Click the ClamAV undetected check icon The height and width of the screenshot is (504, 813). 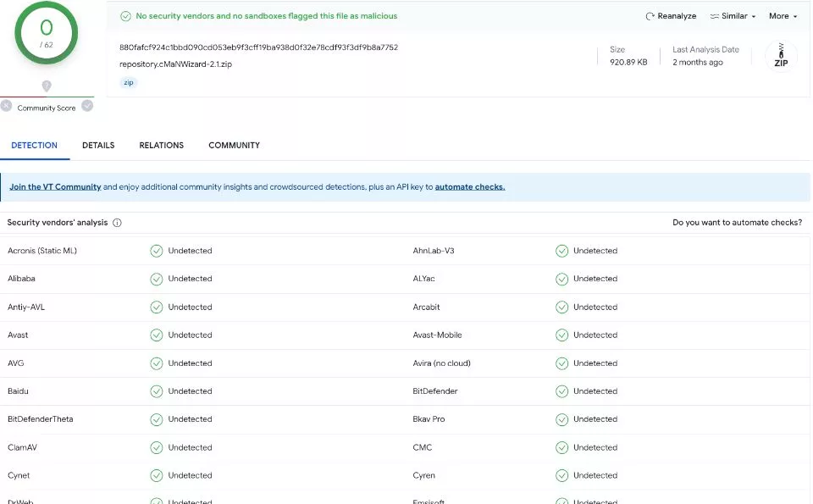coord(157,447)
